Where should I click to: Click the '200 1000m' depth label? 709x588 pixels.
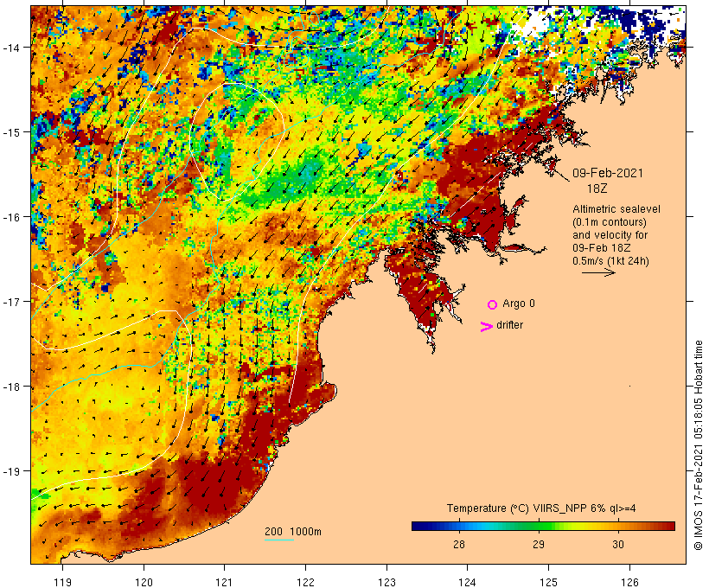pos(293,532)
